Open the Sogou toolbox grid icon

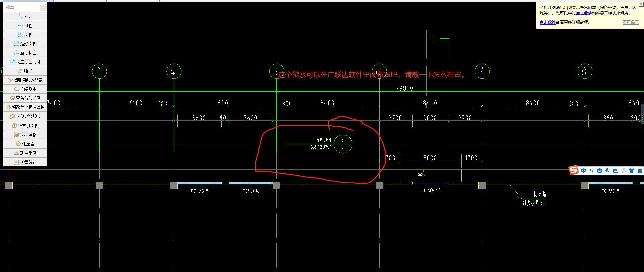640,171
